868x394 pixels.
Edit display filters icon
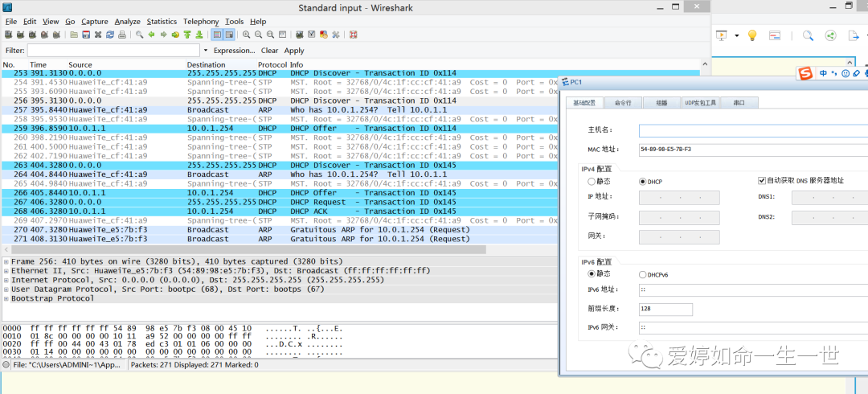[x=312, y=35]
